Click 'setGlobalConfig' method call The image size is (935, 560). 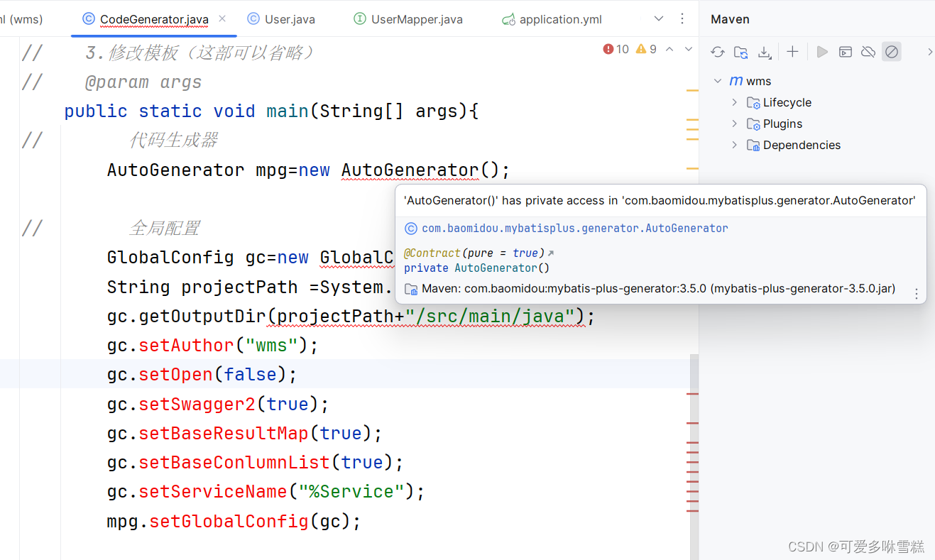(x=229, y=521)
